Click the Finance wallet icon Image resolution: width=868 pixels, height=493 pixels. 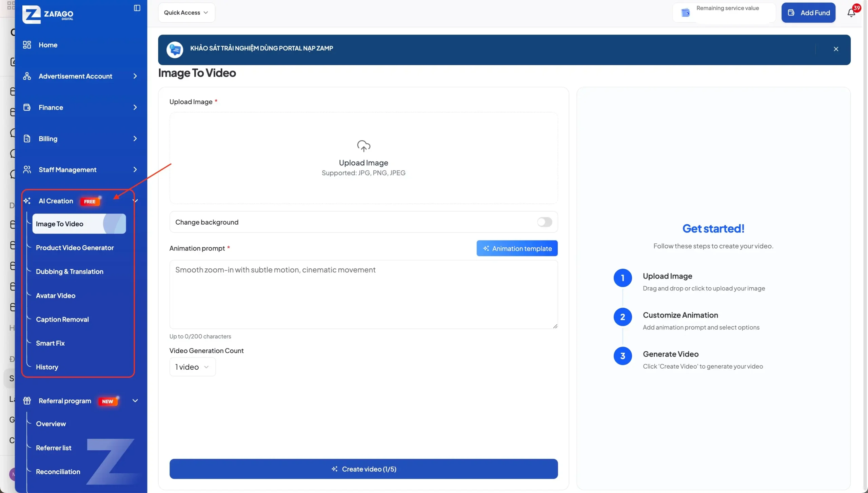click(x=27, y=107)
